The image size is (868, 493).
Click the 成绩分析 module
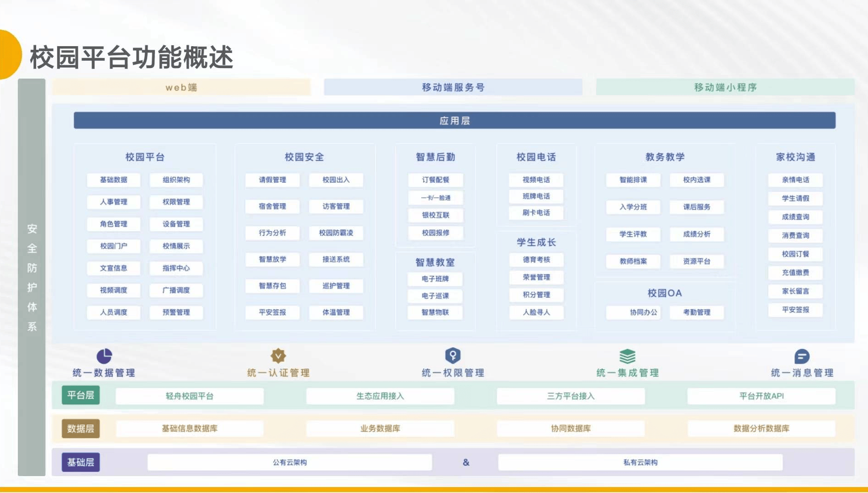(697, 234)
